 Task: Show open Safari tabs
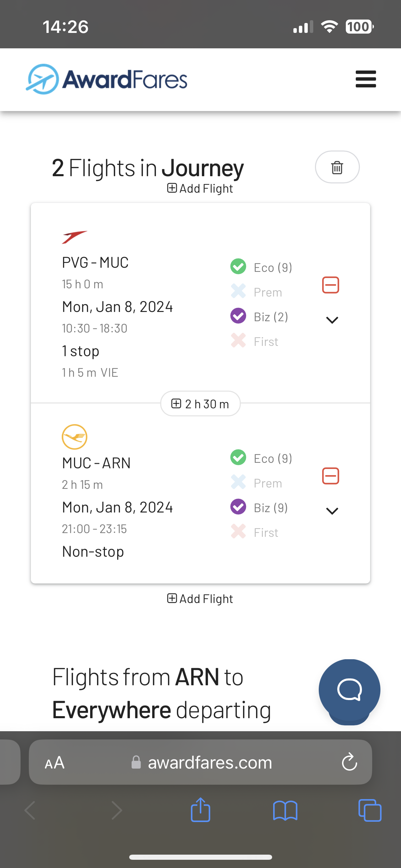pos(369,810)
